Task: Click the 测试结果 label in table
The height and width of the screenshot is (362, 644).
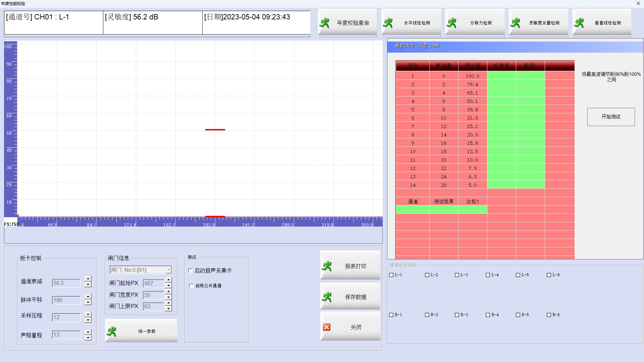Action: point(443,201)
